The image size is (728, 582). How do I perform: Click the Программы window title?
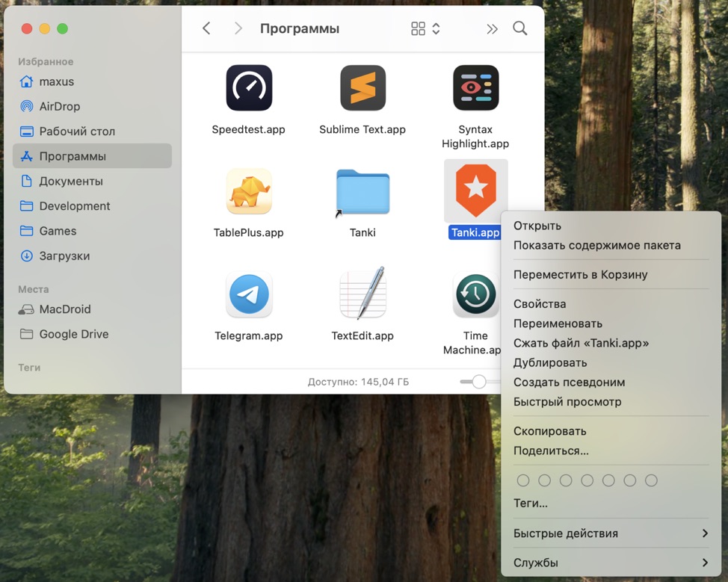tap(300, 29)
